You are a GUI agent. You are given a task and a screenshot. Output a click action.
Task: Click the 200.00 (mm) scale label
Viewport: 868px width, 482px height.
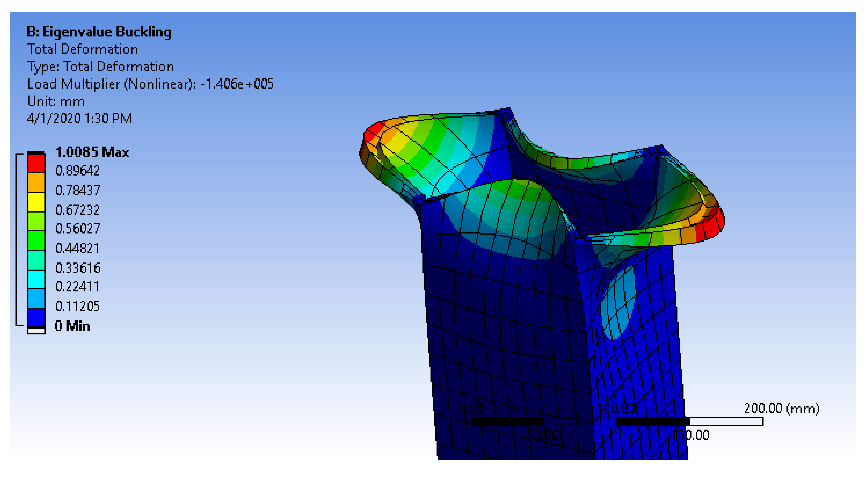[781, 408]
